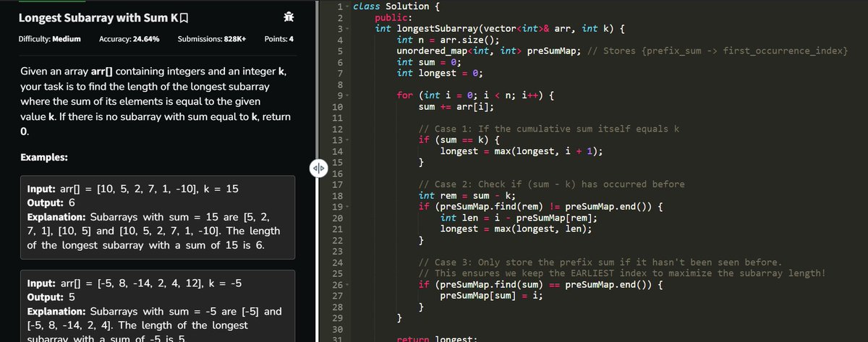Click the problem title heading
This screenshot has width=868, height=342.
coord(98,17)
